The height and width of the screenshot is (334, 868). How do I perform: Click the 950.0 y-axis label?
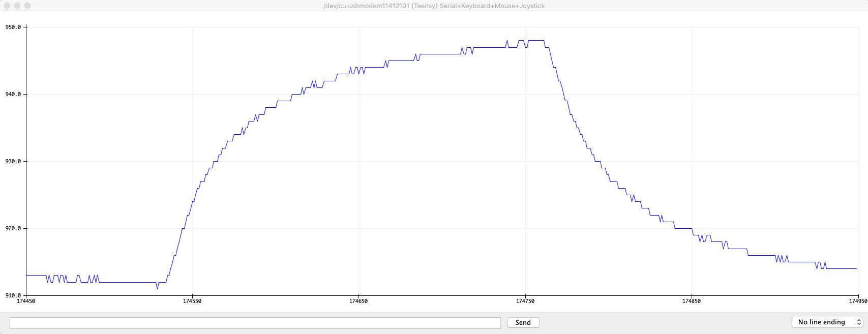tap(13, 27)
